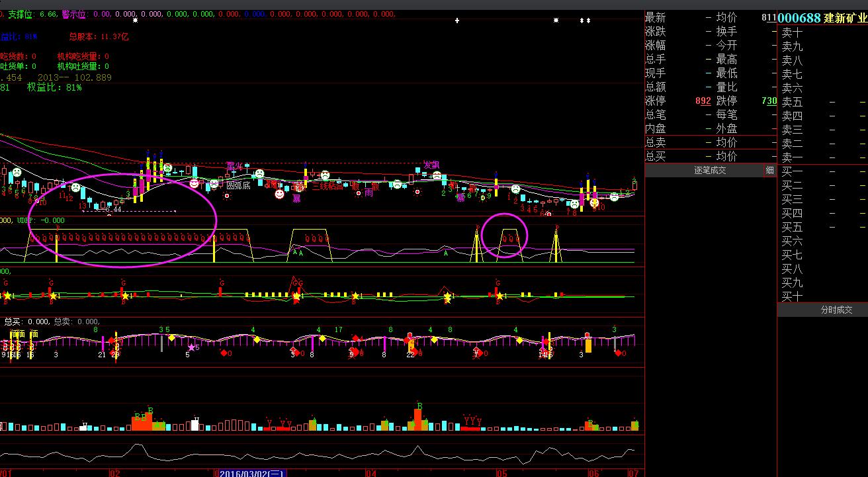Click the 均价 value 811 in the quote header
The width and height of the screenshot is (868, 477).
(x=769, y=18)
